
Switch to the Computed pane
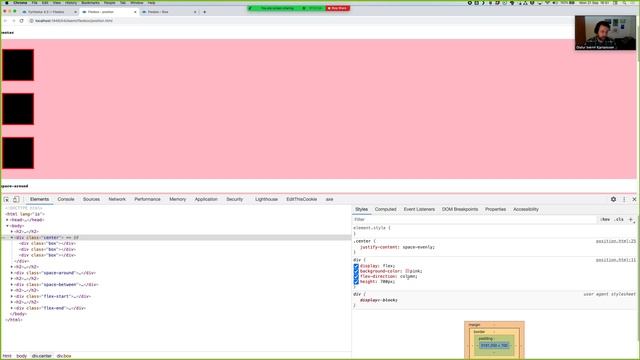click(385, 209)
